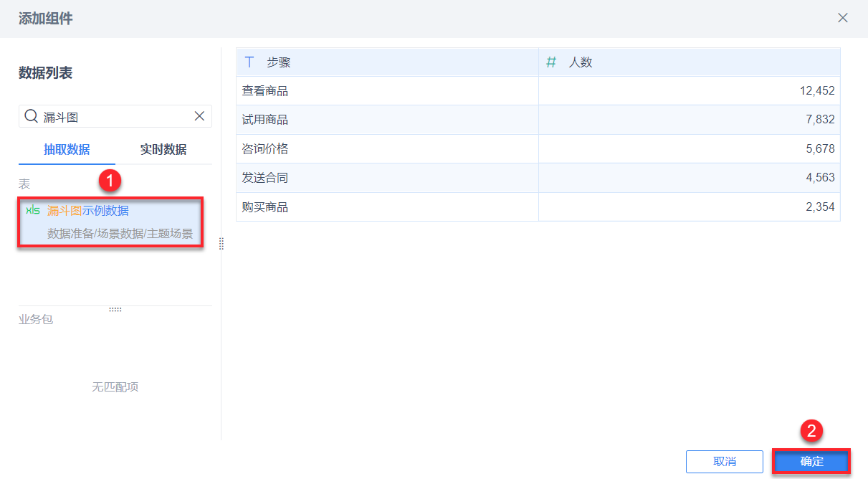Click the 业务包 section label
868x479 pixels.
(x=36, y=319)
